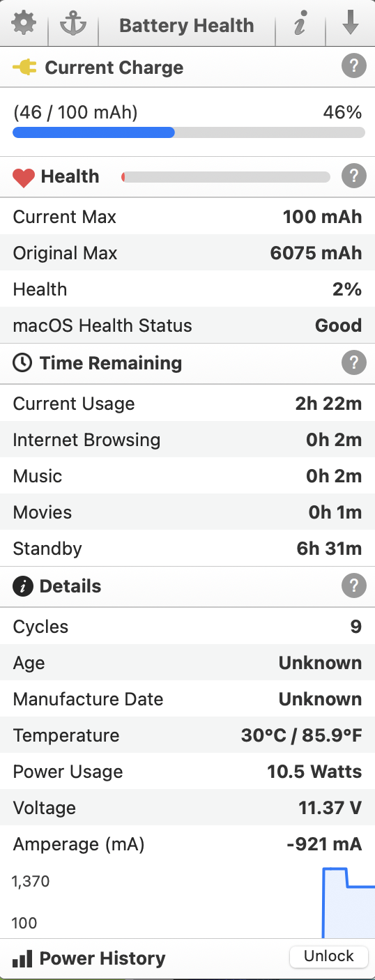The image size is (375, 980).
Task: Click the blue current charge progress bar
Action: click(x=189, y=132)
